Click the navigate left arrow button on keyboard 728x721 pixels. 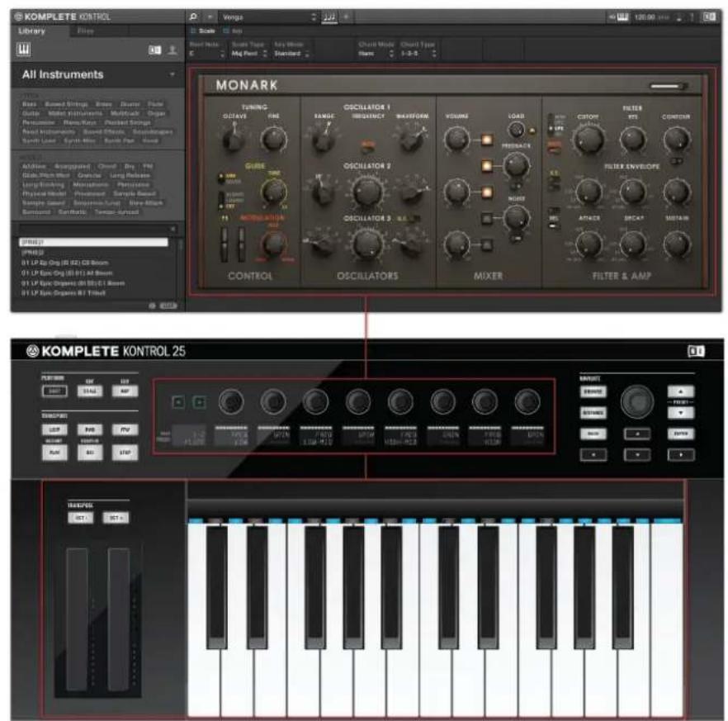pyautogui.click(x=593, y=455)
